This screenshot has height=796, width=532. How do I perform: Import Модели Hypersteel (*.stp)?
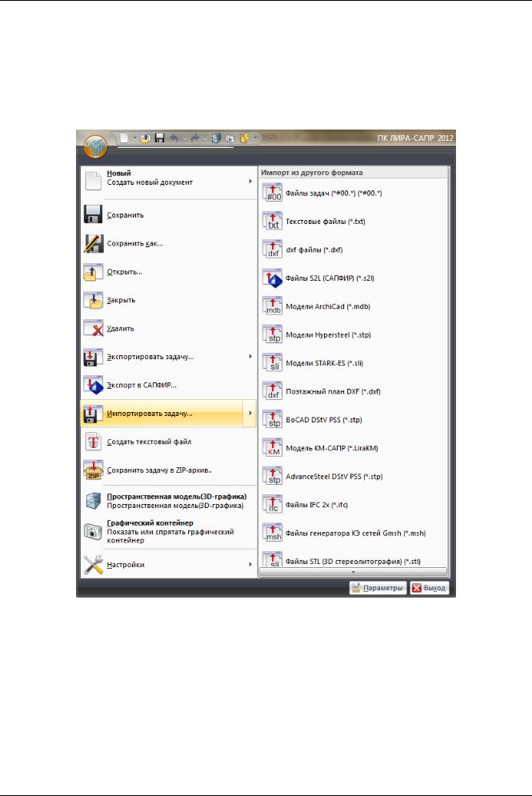[354, 334]
